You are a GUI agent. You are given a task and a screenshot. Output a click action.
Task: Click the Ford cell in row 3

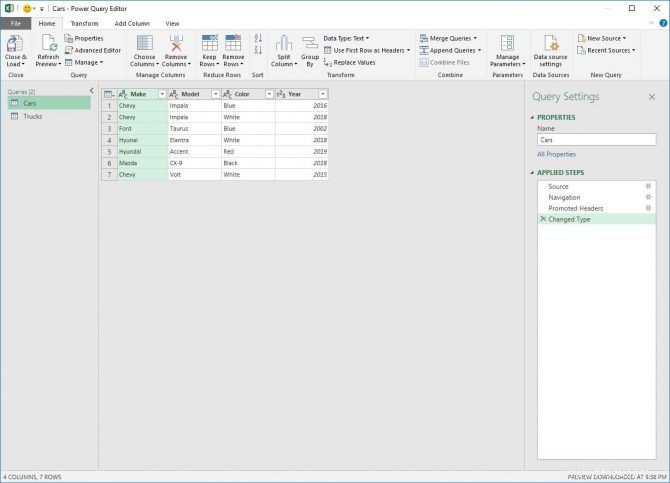coord(143,129)
